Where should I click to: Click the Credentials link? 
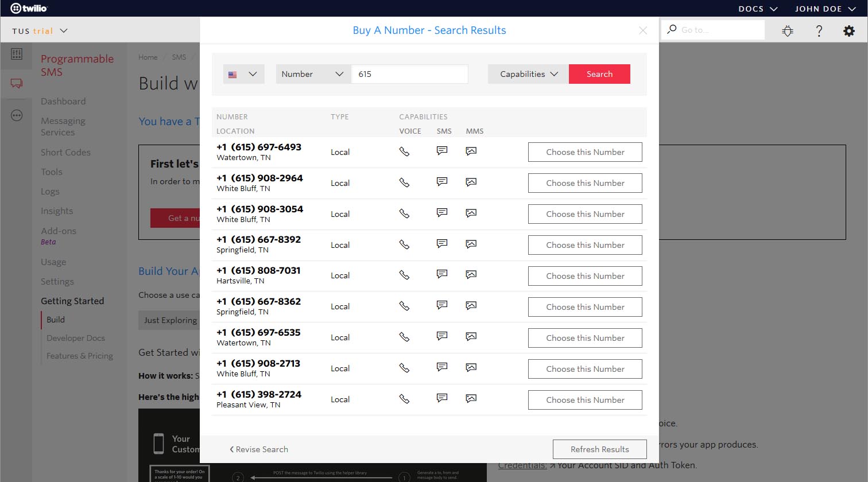point(522,465)
